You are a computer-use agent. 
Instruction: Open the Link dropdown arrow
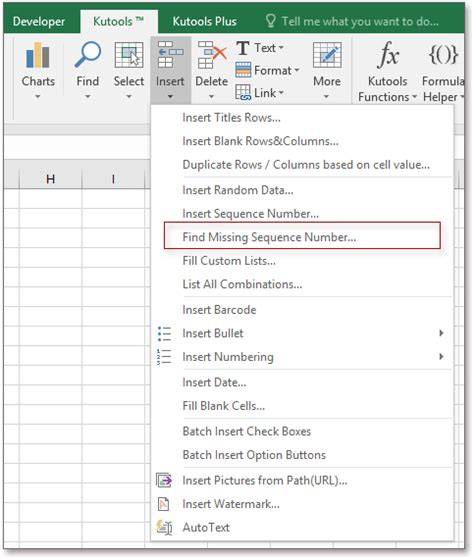pos(281,93)
